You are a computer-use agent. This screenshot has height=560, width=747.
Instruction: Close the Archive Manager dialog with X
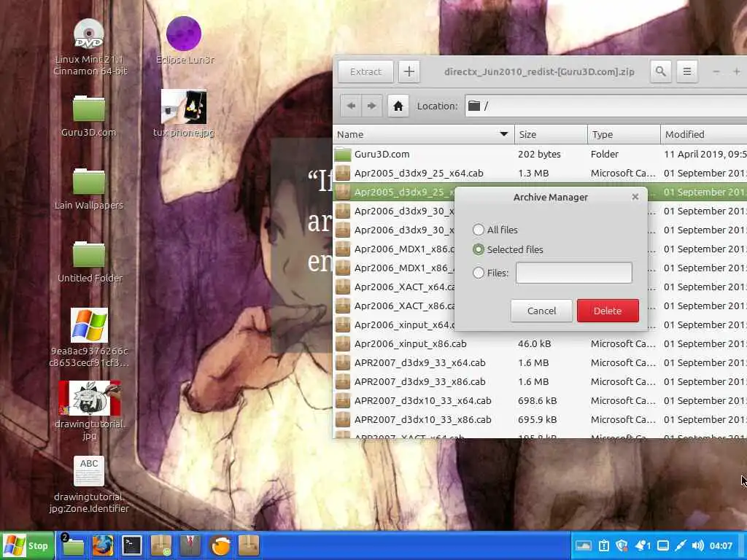tap(635, 197)
